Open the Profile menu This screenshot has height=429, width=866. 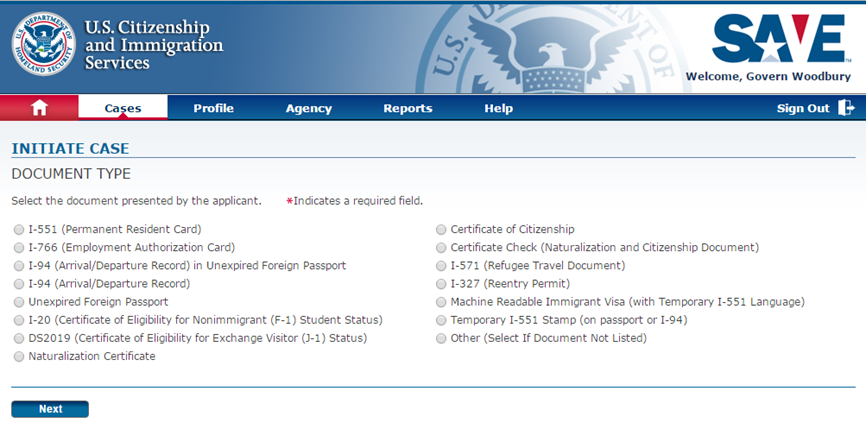(x=213, y=108)
